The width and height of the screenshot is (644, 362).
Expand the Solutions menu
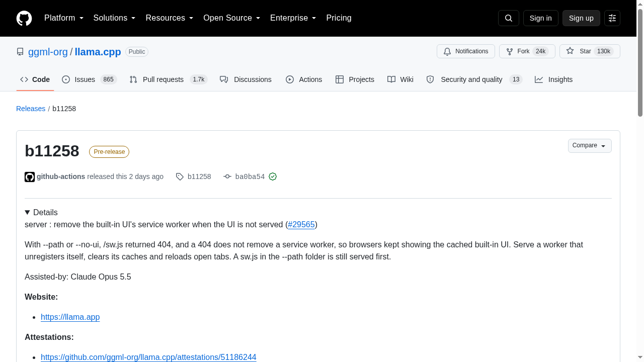click(x=115, y=18)
